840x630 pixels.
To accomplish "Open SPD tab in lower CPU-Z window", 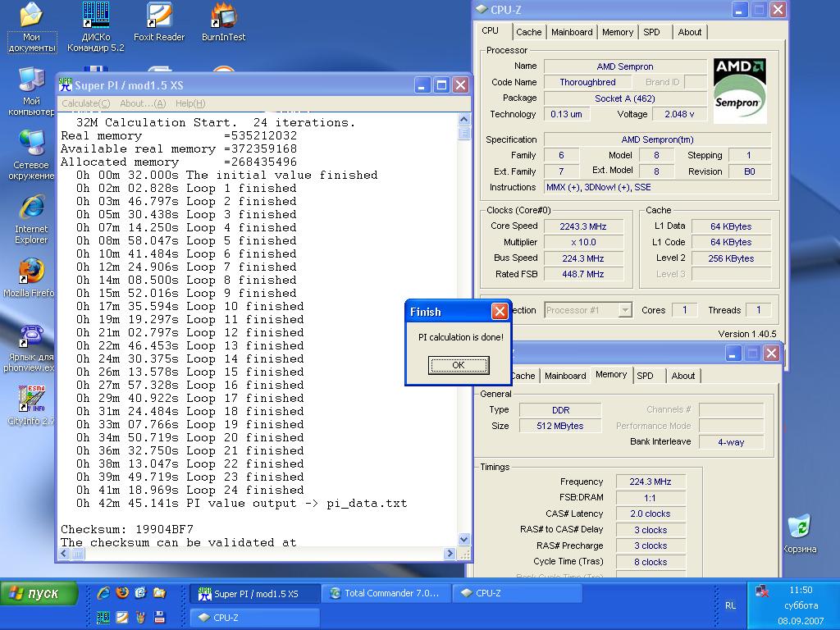I will coord(645,376).
